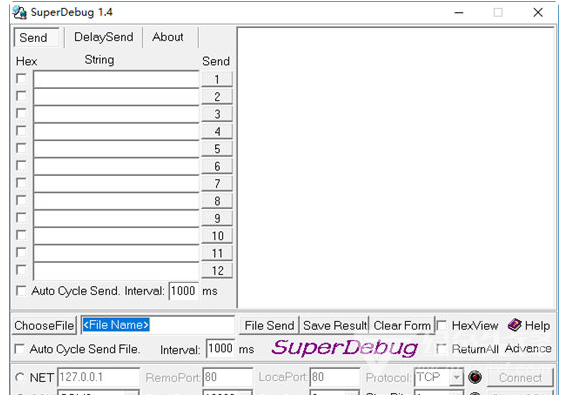Screen dimensions: 568x395
Task: Select the NET radio button
Action: (x=20, y=377)
